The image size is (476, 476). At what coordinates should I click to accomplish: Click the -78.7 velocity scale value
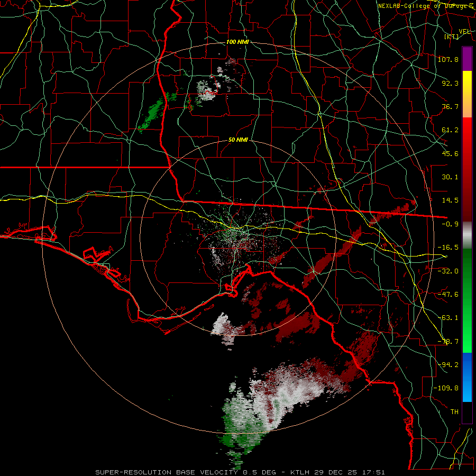coord(448,342)
